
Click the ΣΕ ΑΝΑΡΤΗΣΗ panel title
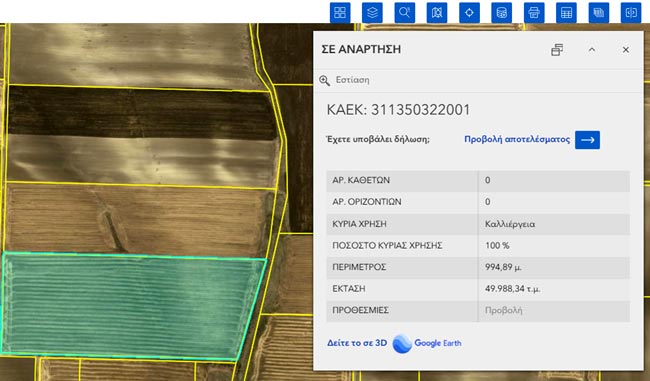[361, 49]
